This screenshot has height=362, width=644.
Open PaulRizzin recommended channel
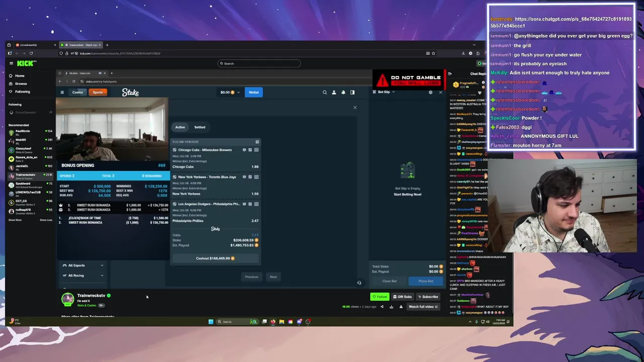tap(30, 132)
